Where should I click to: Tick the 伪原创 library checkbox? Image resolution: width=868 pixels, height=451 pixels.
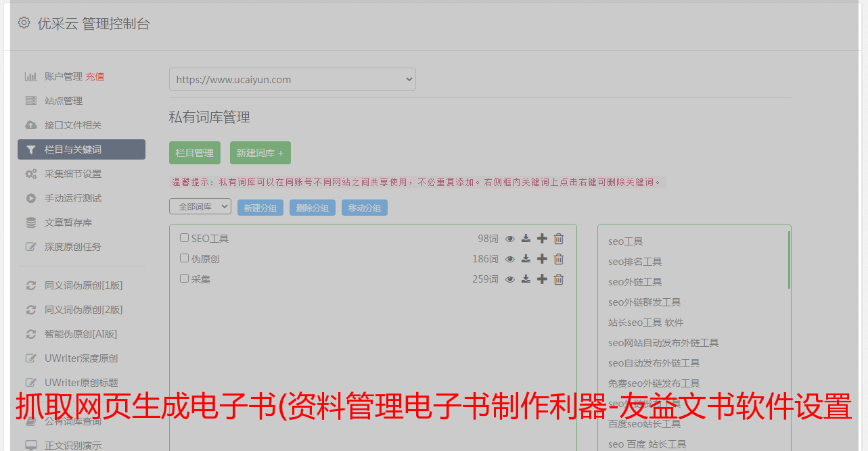click(184, 258)
